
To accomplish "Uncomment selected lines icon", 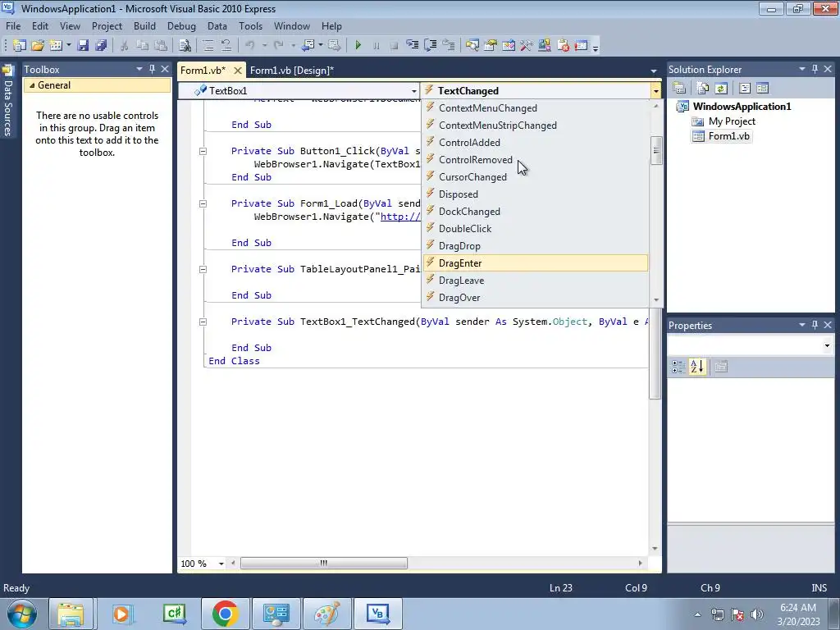I will click(x=226, y=46).
